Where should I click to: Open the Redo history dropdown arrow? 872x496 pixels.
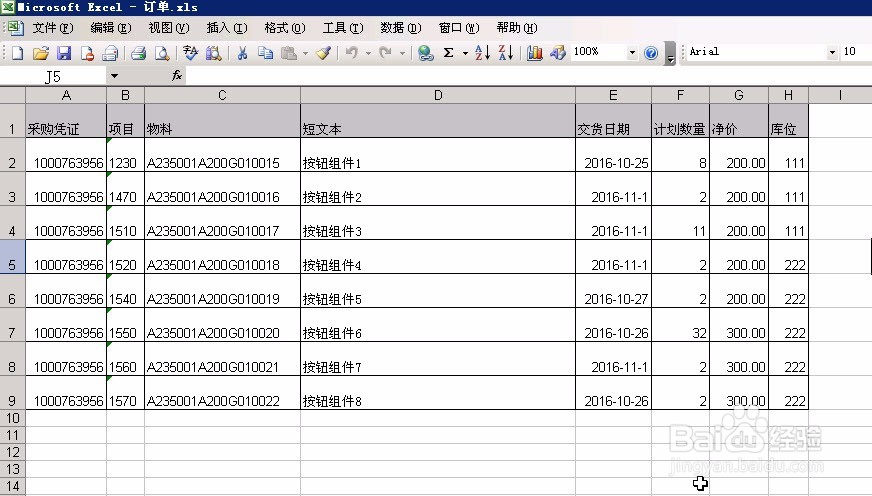(x=402, y=53)
